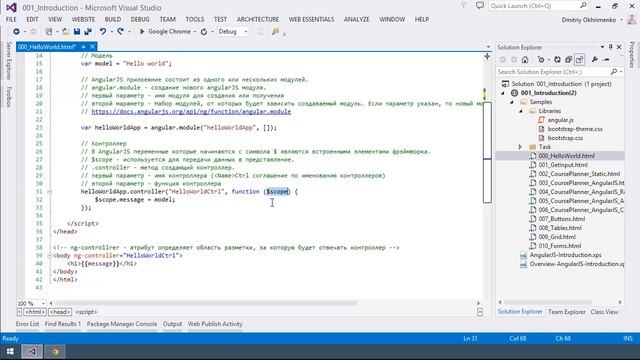Click Solution Explorer pending changes filter icon
The width and height of the screenshot is (640, 360).
[541, 60]
